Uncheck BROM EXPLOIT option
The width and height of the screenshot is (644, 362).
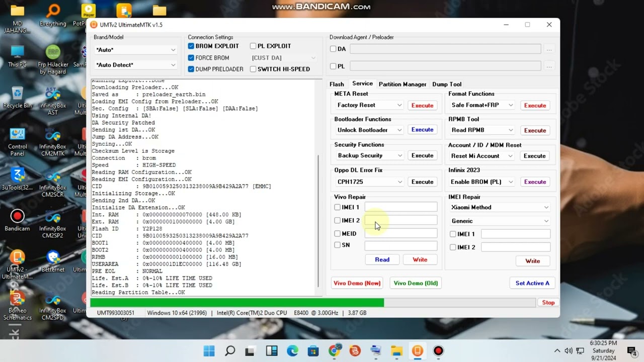click(x=191, y=46)
